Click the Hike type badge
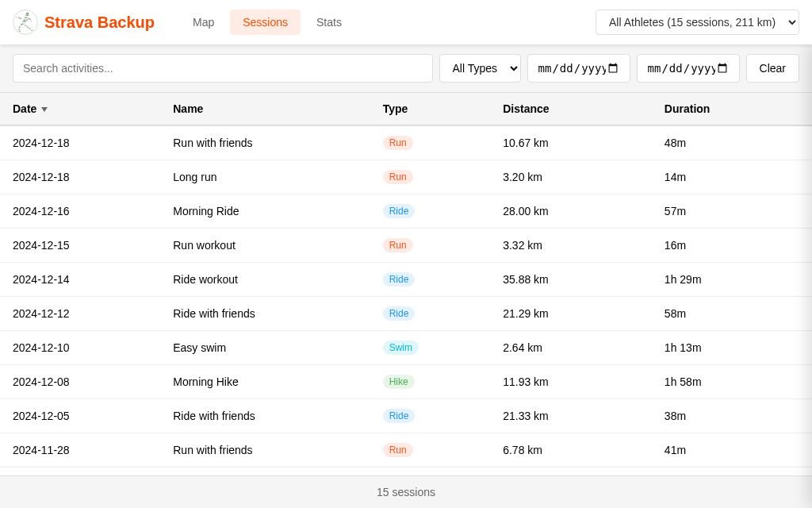The height and width of the screenshot is (508, 812). (398, 382)
